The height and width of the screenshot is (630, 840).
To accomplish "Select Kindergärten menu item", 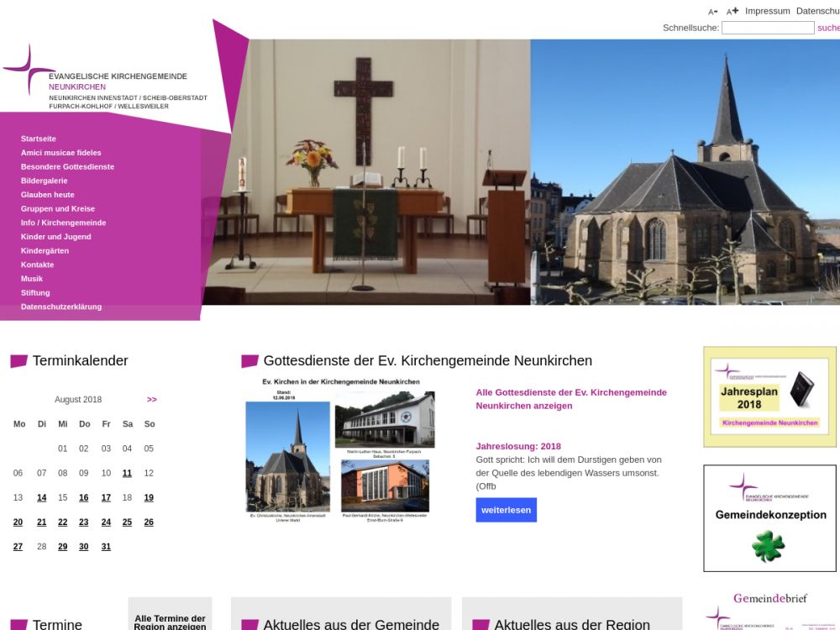I will pyautogui.click(x=45, y=250).
